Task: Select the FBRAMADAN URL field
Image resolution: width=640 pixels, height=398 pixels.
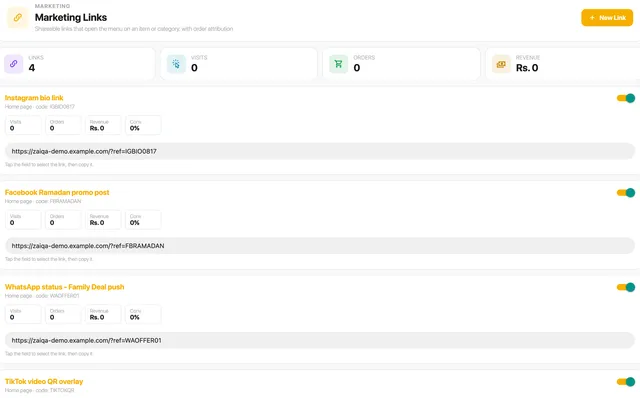Action: pos(320,246)
